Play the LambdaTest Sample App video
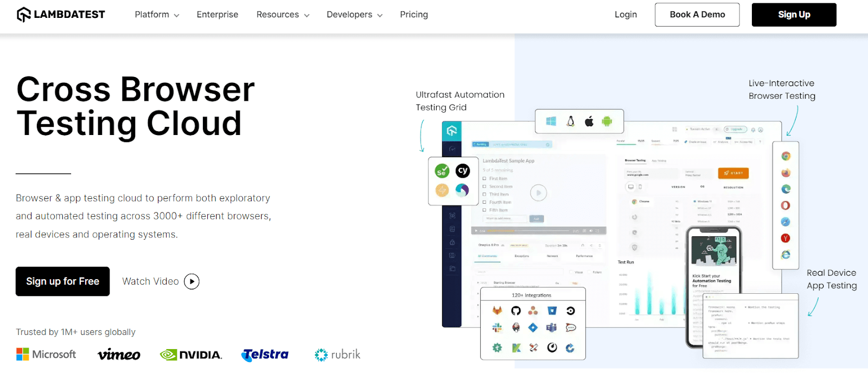868x380 pixels. [x=538, y=193]
